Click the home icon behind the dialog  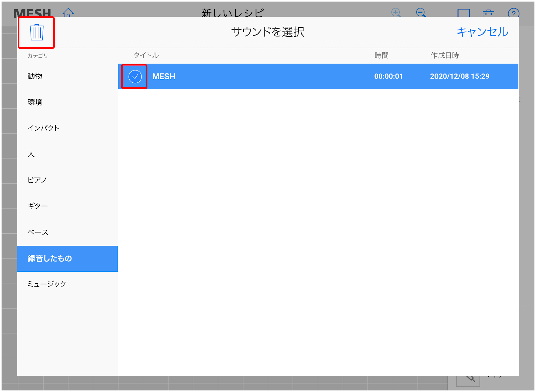point(68,13)
